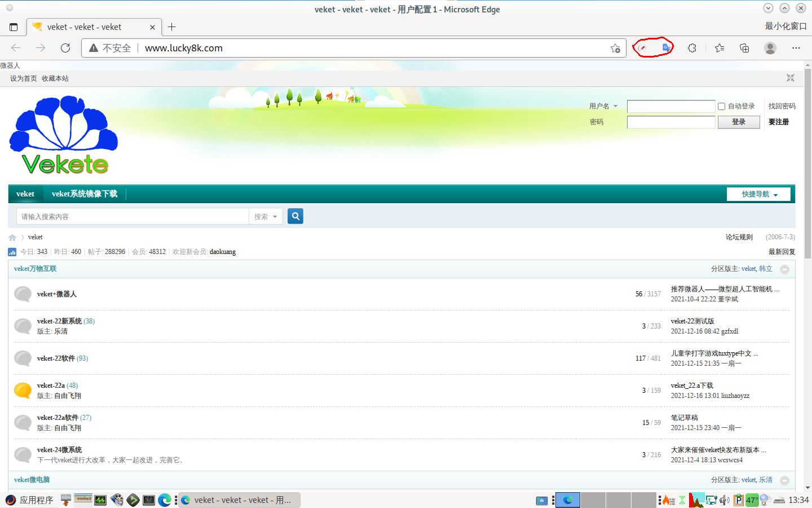
Task: Open the veket-24微系统 forum
Action: [60, 450]
